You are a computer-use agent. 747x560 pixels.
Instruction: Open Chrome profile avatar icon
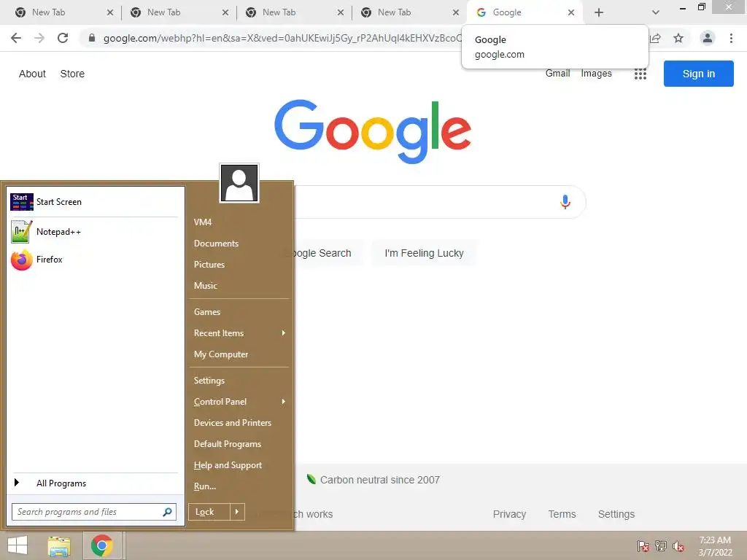click(x=708, y=38)
